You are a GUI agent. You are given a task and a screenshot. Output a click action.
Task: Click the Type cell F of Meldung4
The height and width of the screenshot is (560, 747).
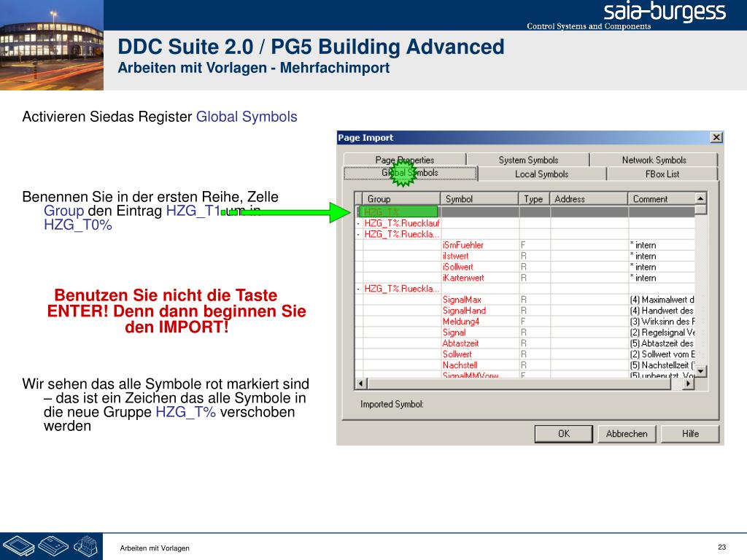535,322
